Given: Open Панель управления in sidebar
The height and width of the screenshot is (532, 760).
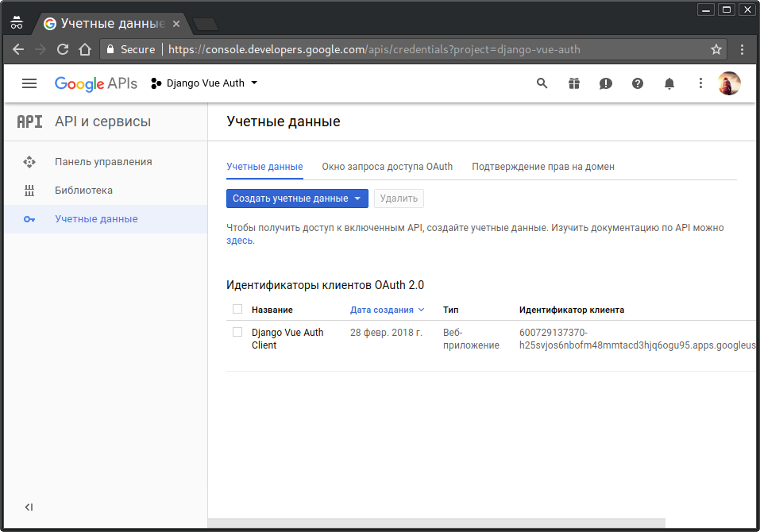Looking at the screenshot, I should click(103, 162).
